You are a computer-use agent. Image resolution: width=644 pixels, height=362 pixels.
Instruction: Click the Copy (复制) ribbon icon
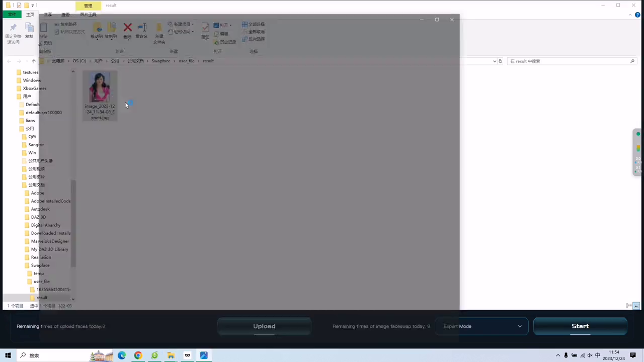[x=29, y=28]
